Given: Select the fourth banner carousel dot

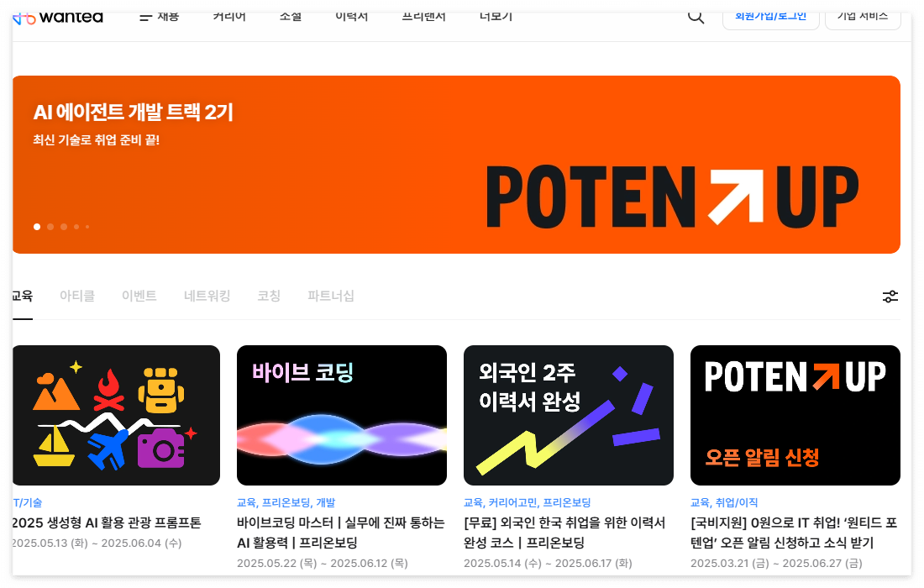Looking at the screenshot, I should [76, 227].
